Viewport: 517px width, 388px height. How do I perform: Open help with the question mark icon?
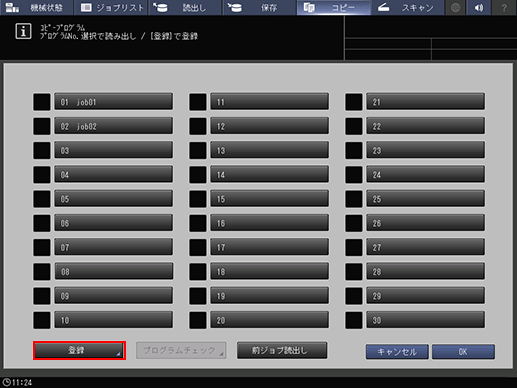click(504, 8)
